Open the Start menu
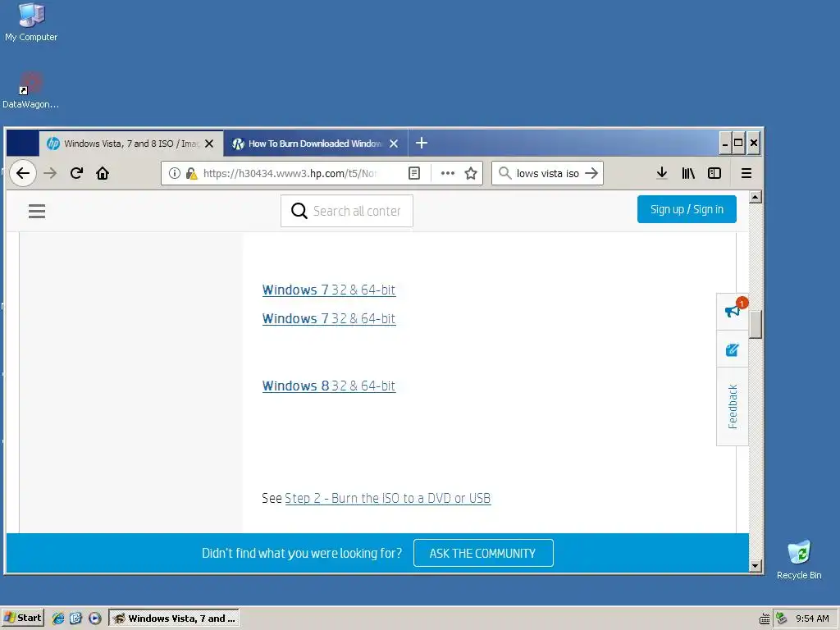 point(22,618)
